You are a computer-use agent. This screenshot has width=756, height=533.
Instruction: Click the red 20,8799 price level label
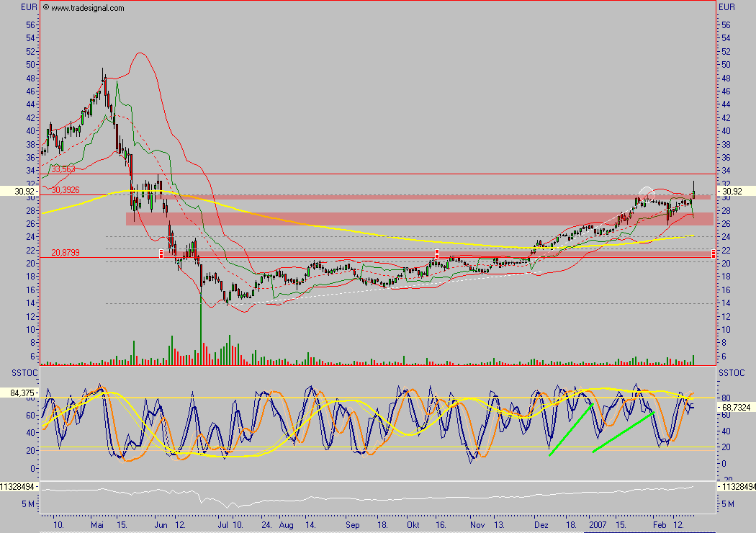tap(66, 253)
